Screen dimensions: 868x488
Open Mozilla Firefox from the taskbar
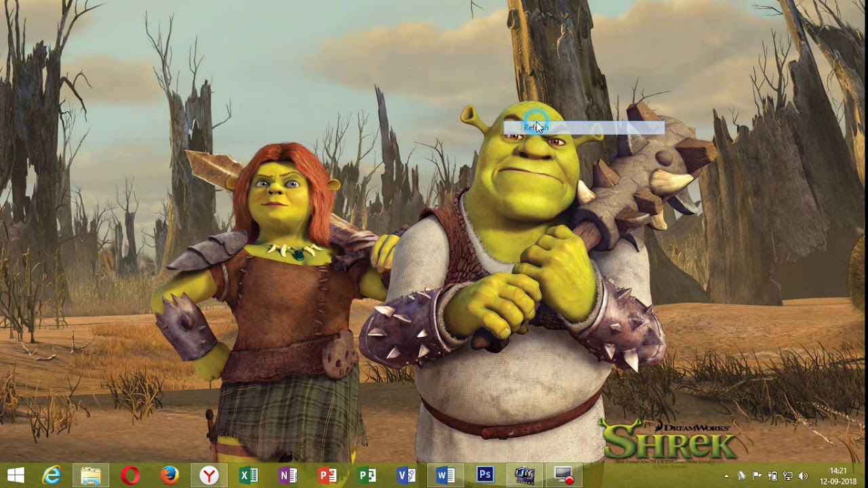tap(170, 475)
